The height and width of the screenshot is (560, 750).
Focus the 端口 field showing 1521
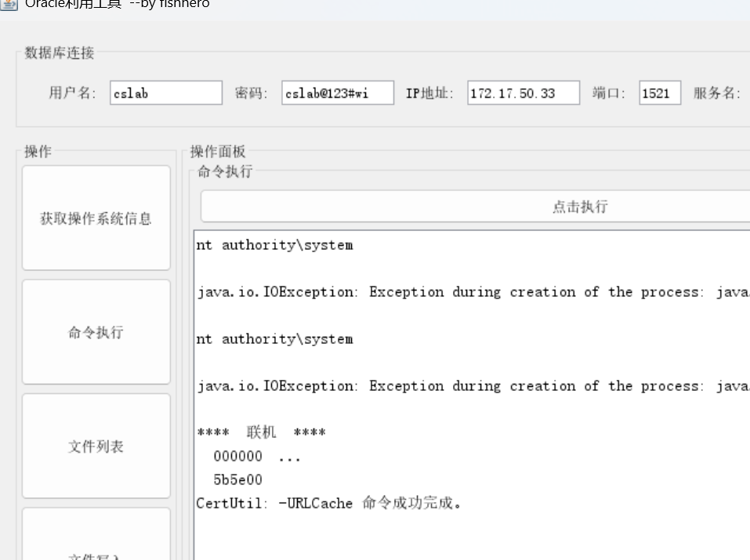[x=660, y=92]
